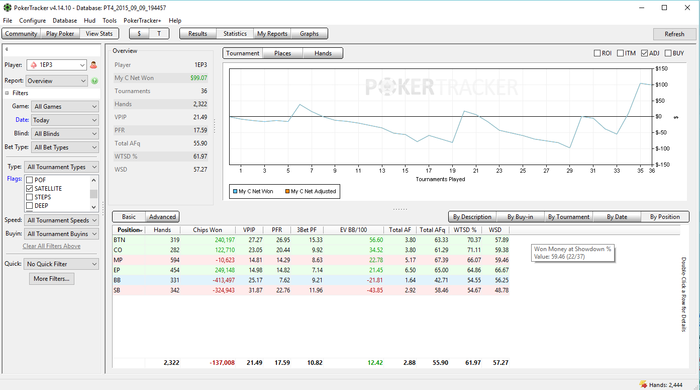Uncheck the SATELLITE flag
Viewport: 700px width, 390px height.
pos(29,189)
